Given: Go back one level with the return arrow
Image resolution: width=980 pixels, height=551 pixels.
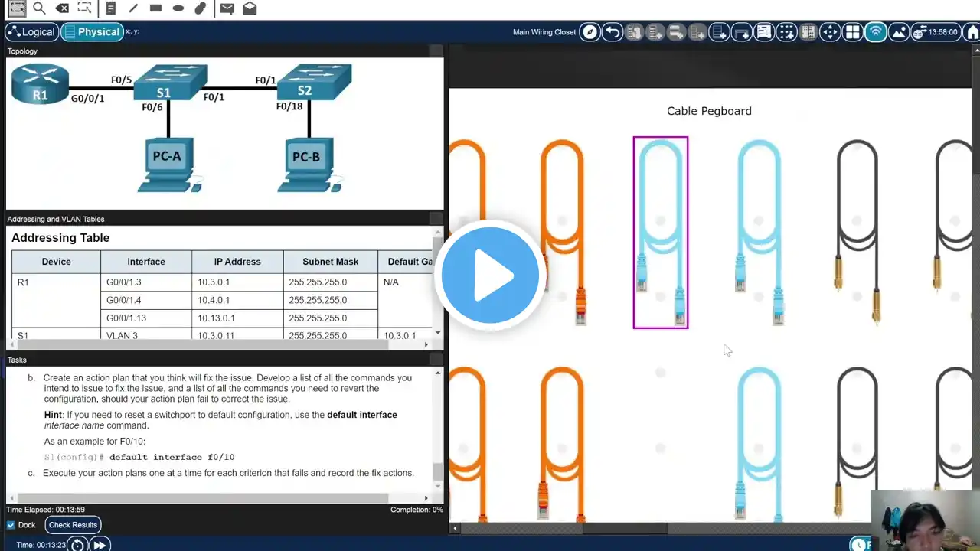Looking at the screenshot, I should (x=612, y=32).
